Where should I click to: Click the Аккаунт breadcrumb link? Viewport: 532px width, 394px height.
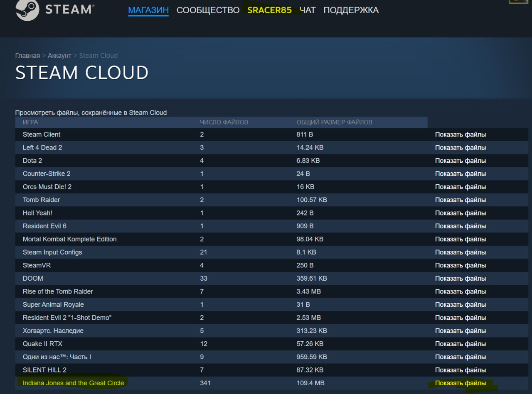(x=59, y=56)
